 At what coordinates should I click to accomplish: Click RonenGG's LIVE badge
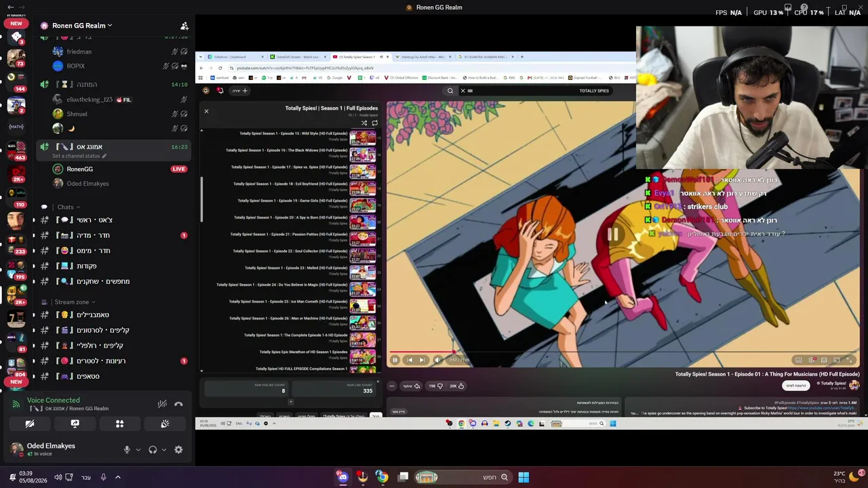click(179, 169)
